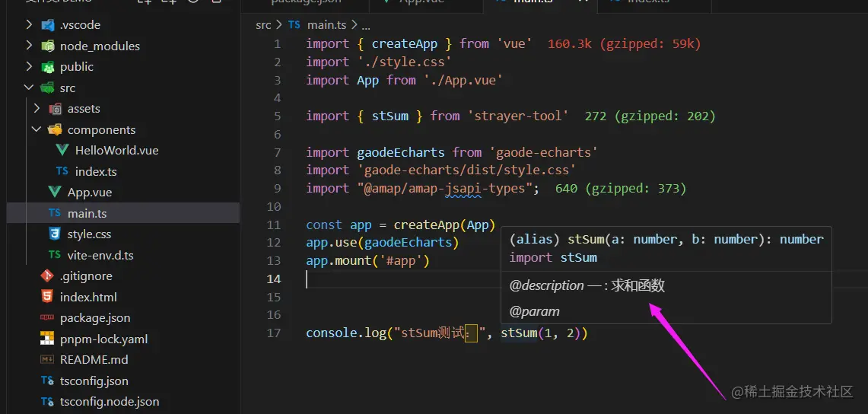This screenshot has width=868, height=414.
Task: Click the components folder icon
Action: coord(55,129)
